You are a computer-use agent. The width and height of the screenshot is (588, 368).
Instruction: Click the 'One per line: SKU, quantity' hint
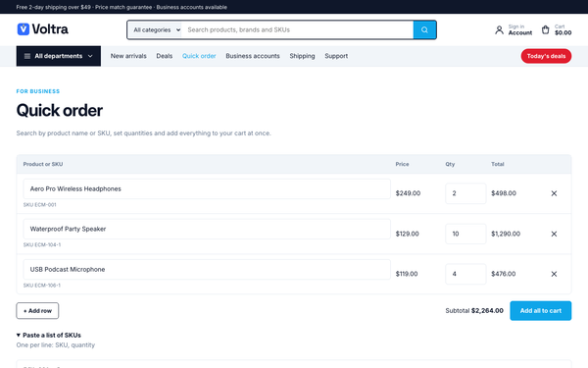click(x=56, y=345)
